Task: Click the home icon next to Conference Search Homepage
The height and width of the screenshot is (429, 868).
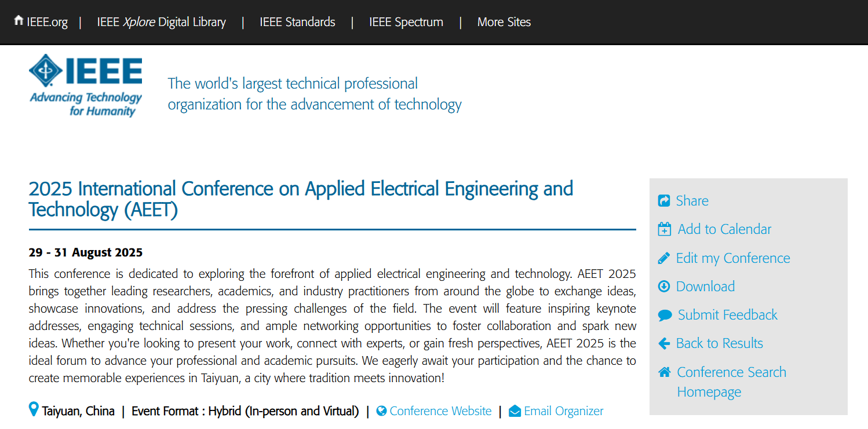Action: 664,372
